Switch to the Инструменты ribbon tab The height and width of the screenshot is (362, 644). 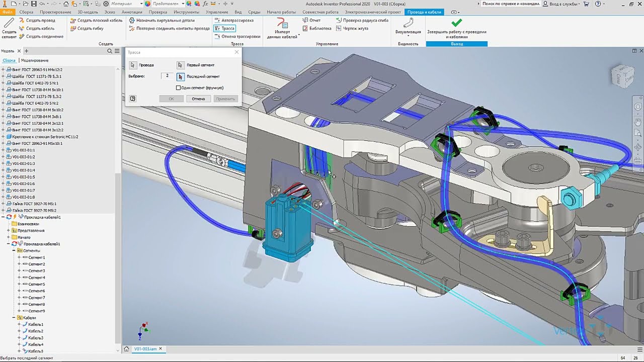tap(186, 12)
